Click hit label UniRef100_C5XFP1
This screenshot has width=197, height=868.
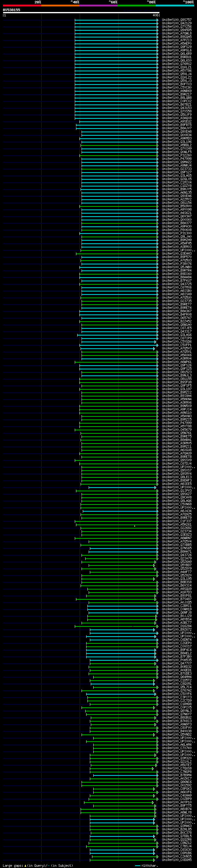tap(177, 345)
